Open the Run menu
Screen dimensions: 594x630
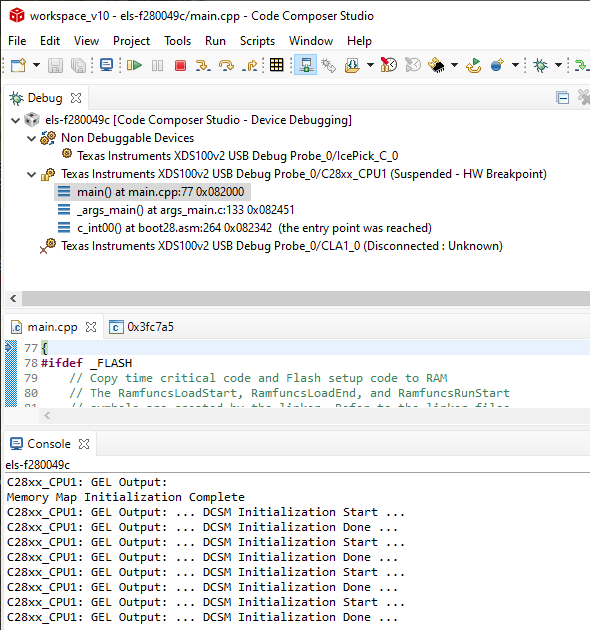[x=215, y=41]
